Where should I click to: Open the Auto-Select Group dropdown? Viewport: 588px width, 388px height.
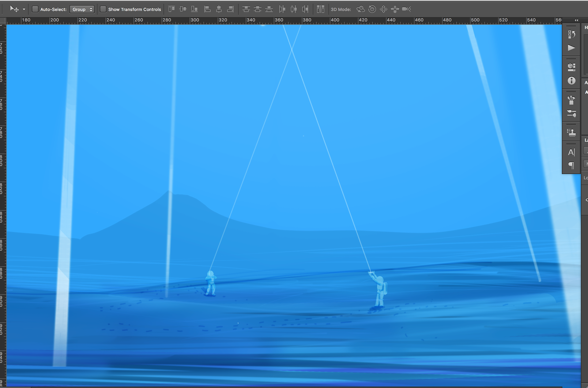coord(82,9)
